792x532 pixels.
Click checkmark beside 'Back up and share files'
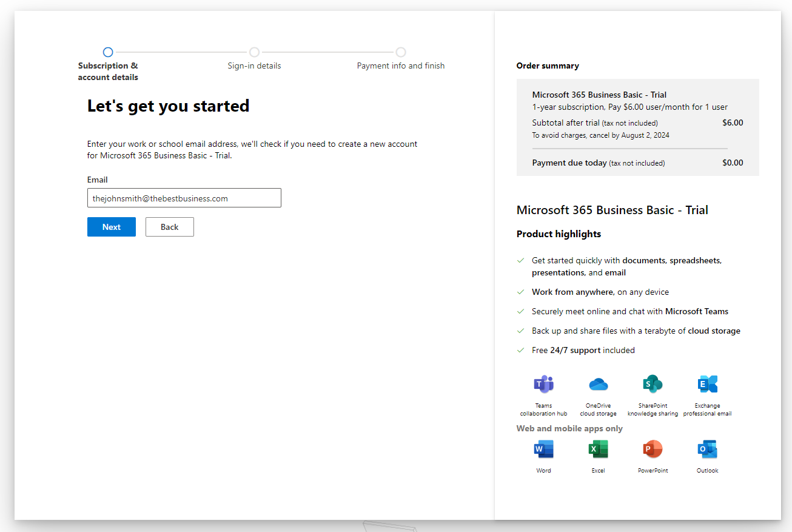coord(520,331)
